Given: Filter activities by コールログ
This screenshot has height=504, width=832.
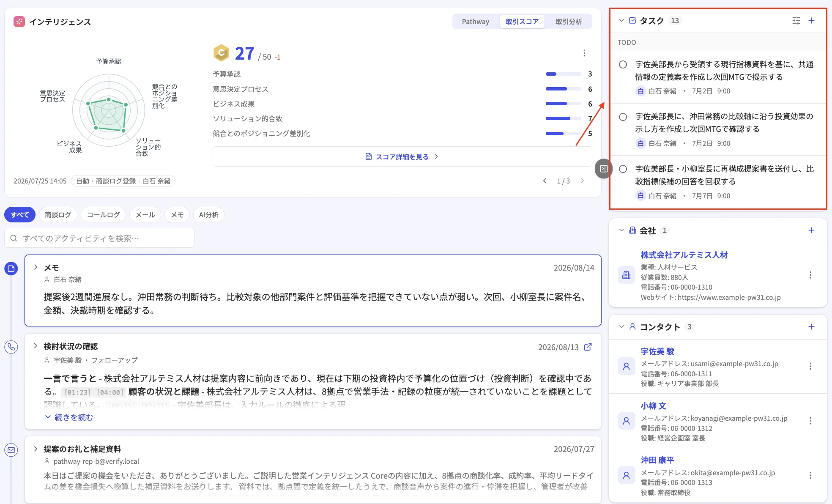Looking at the screenshot, I should click(103, 215).
